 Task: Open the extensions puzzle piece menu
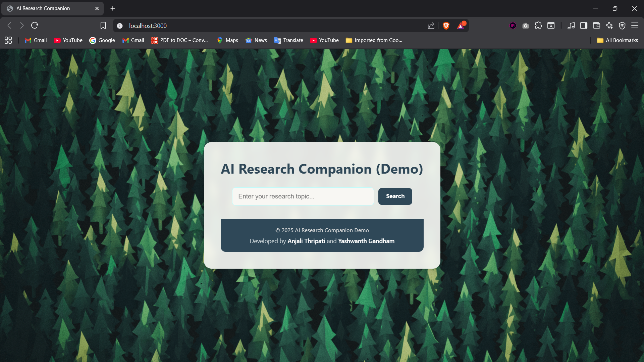click(x=538, y=26)
